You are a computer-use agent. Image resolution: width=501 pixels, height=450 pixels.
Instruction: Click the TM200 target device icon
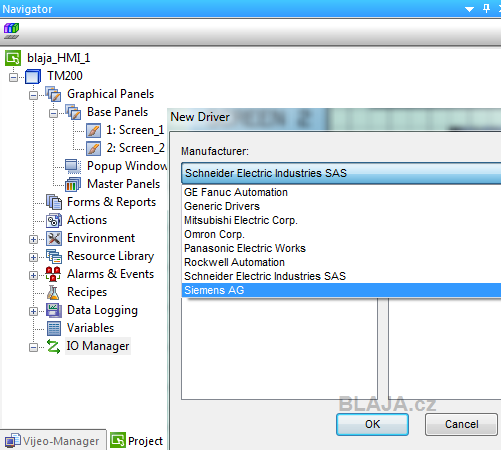point(33,76)
